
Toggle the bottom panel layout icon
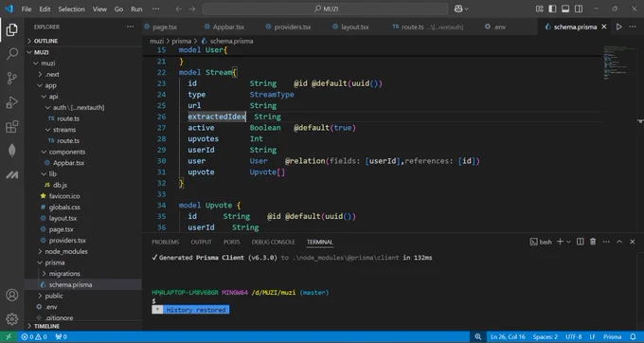pyautogui.click(x=565, y=9)
